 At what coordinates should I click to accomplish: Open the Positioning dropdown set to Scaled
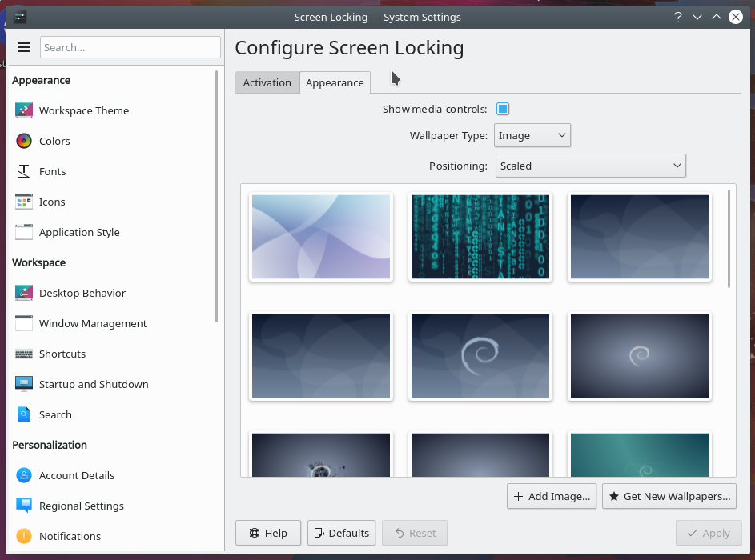coord(590,166)
